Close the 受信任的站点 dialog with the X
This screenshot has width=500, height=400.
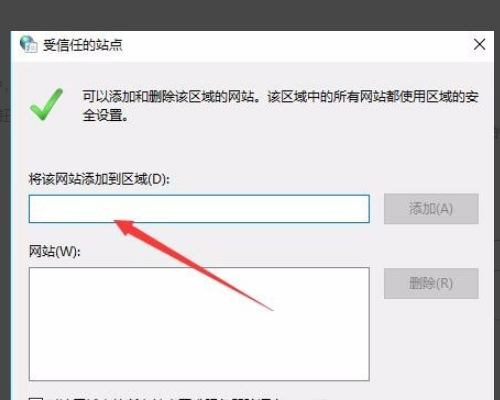479,44
